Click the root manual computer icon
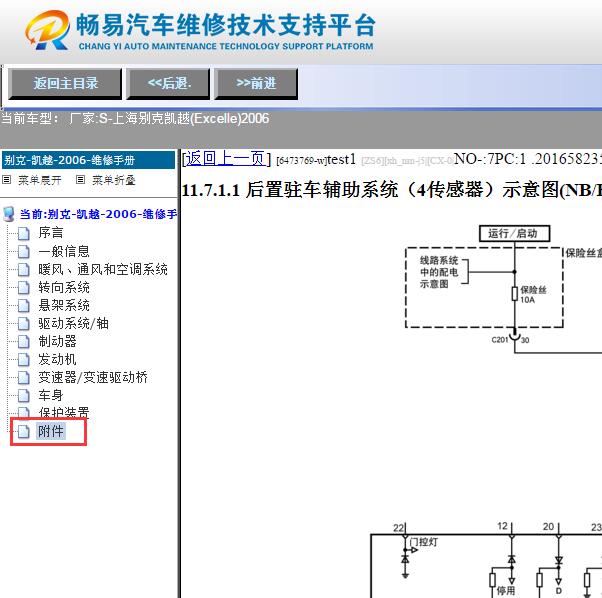 point(8,214)
